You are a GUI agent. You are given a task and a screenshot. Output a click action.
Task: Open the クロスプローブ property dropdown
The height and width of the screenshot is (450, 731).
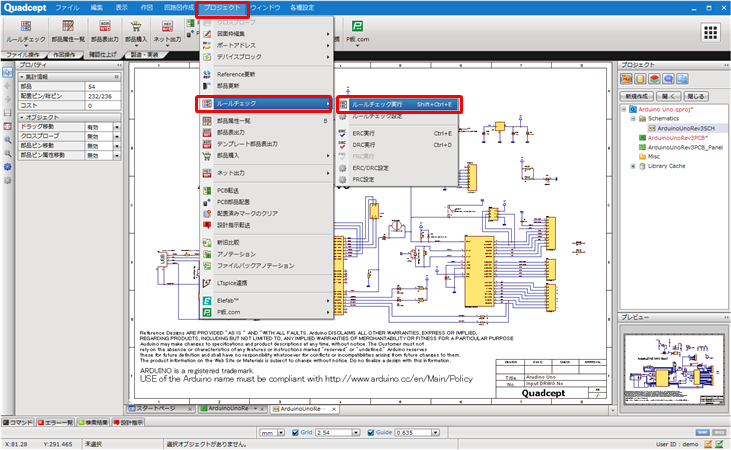[117, 136]
